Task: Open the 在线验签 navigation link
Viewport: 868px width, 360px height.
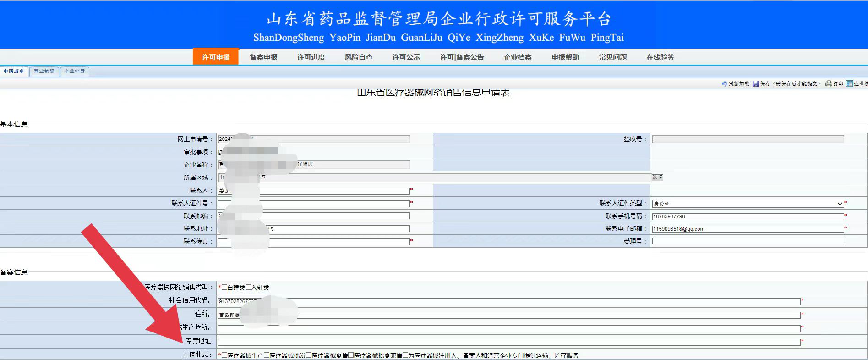Action: pos(660,57)
